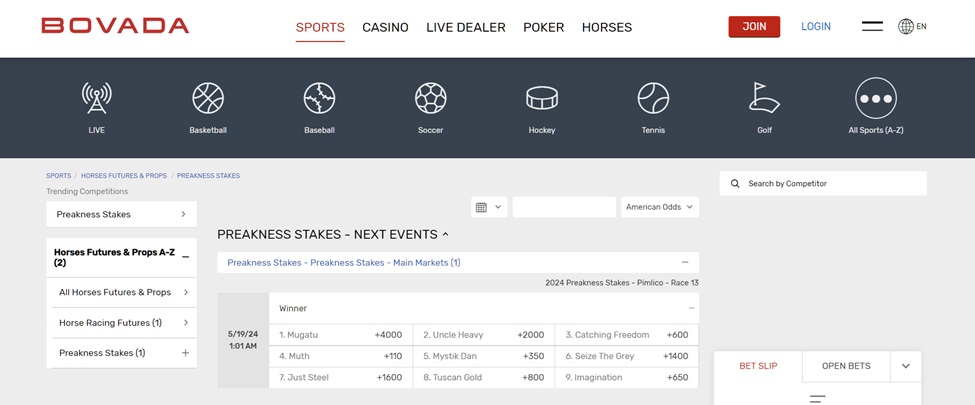
Task: Open the Hockey puck icon
Action: 542,98
